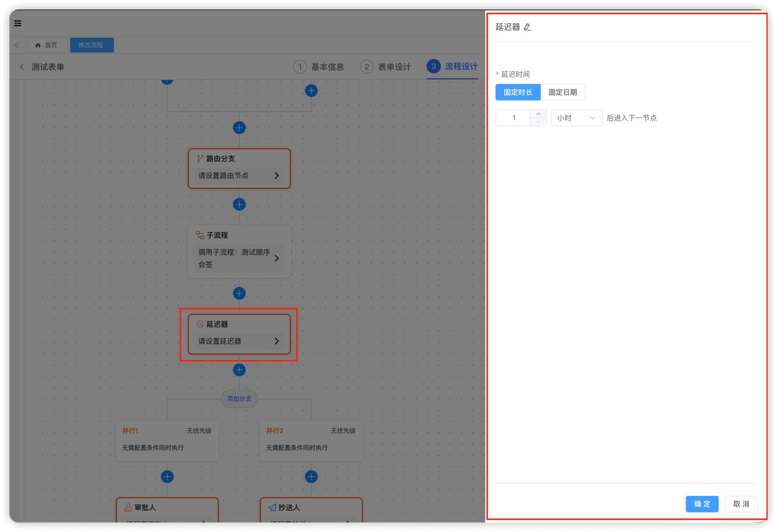
Task: Open the hamburger menu icon
Action: (x=18, y=23)
